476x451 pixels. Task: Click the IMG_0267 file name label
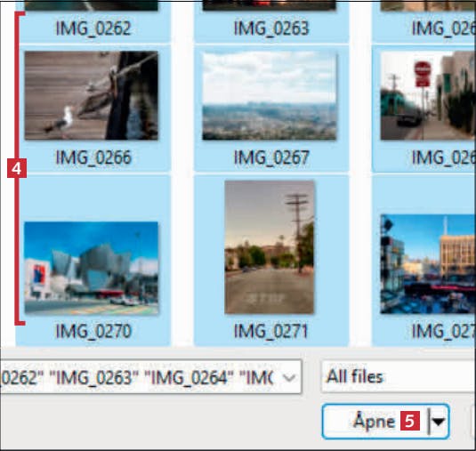click(271, 157)
